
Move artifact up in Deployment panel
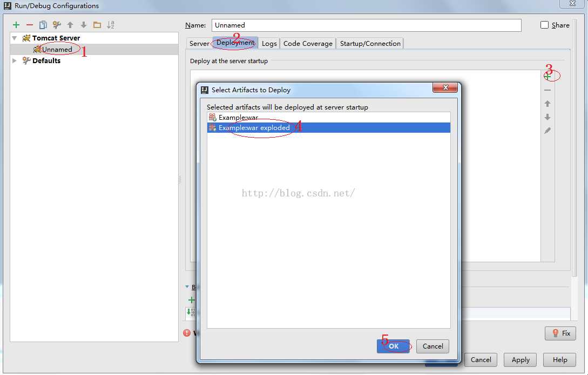pos(548,104)
